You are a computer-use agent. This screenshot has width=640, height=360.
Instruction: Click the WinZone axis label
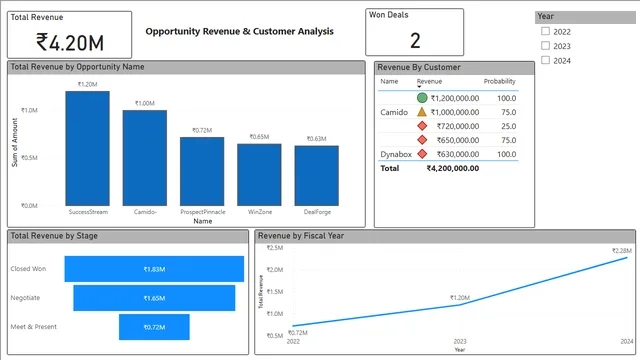coord(260,212)
